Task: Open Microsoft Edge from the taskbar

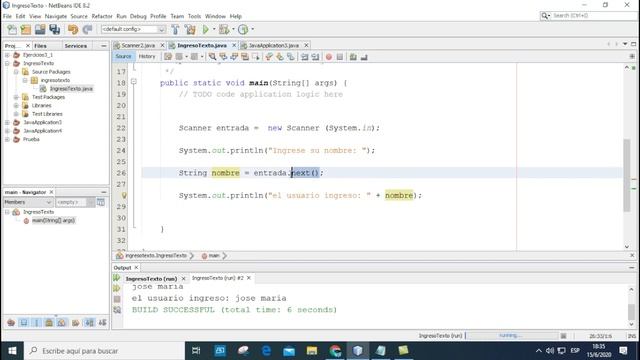Action: coord(266,351)
